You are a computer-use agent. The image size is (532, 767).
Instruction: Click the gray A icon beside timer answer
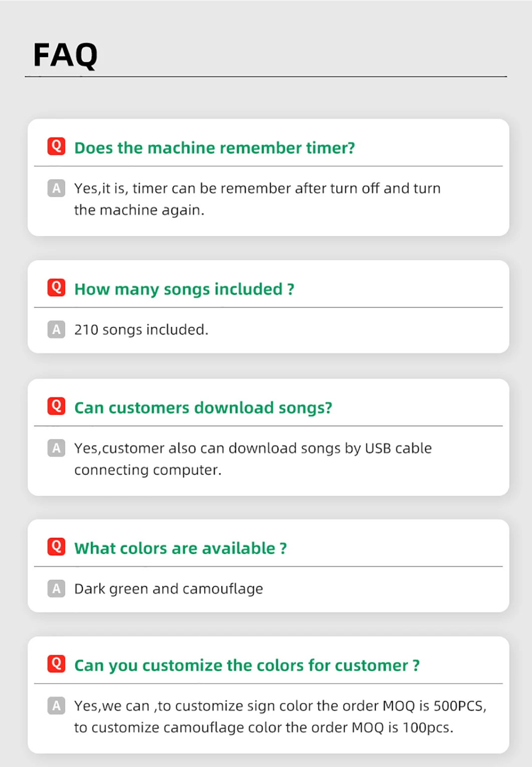coord(56,188)
